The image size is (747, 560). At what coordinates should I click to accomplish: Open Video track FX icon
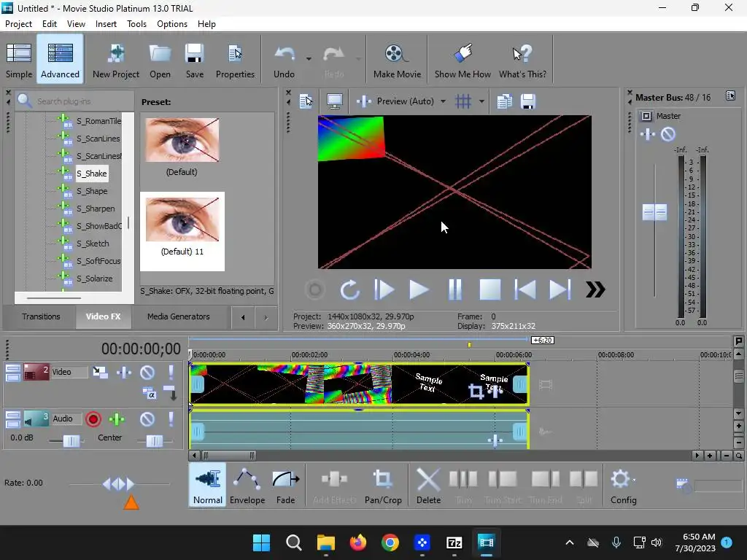coord(124,373)
